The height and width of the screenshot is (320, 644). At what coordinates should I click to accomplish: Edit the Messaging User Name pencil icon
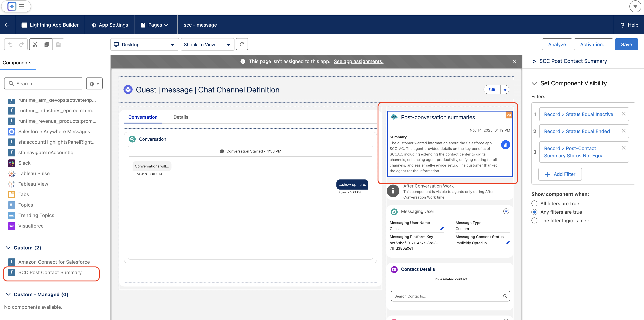coord(442,228)
